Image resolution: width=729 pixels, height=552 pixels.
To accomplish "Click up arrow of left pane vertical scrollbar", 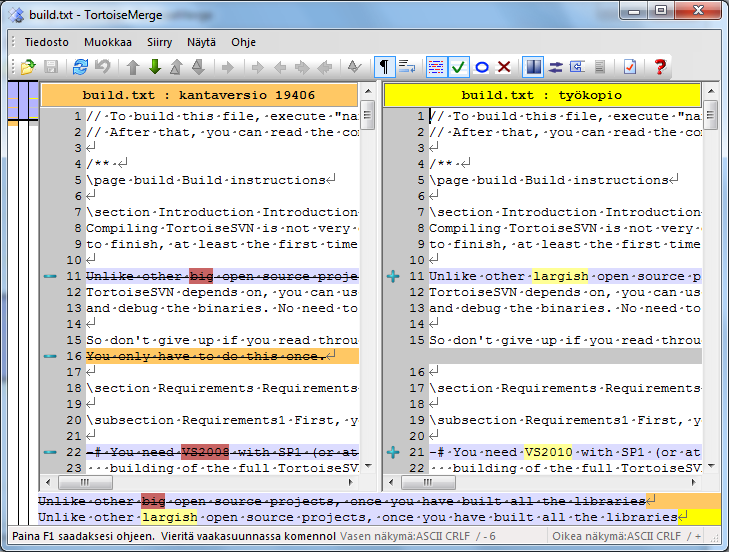I will 368,91.
